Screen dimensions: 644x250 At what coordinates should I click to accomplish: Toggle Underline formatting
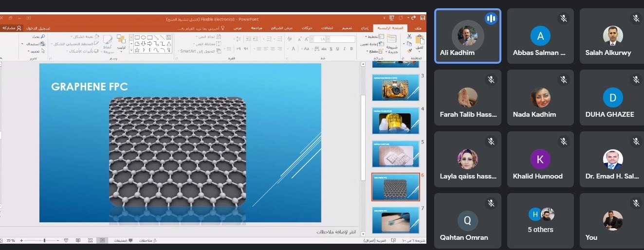click(x=337, y=49)
